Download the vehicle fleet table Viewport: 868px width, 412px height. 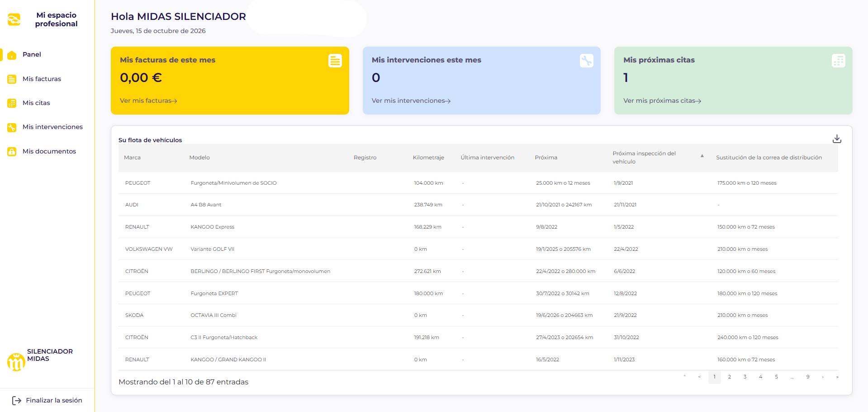(x=837, y=139)
